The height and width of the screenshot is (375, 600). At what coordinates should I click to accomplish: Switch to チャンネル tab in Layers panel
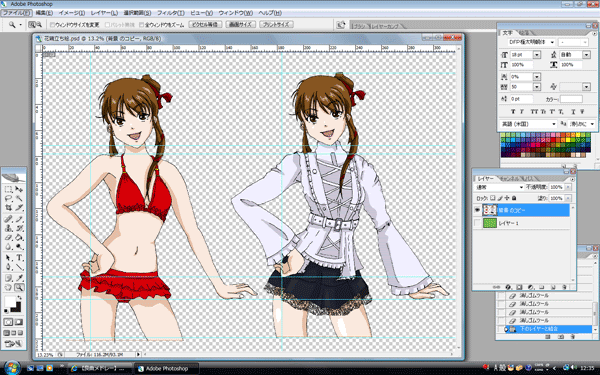(510, 178)
